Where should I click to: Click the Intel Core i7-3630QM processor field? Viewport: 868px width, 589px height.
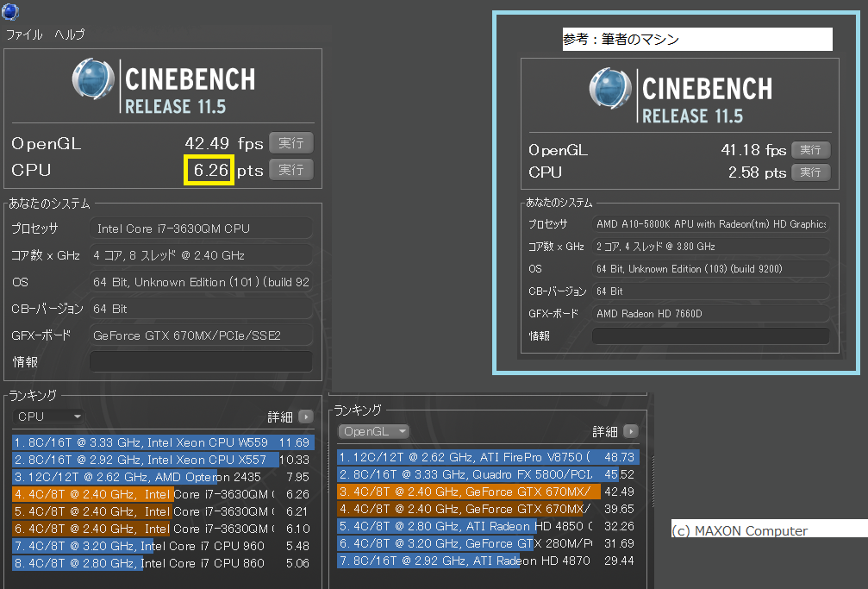201,229
